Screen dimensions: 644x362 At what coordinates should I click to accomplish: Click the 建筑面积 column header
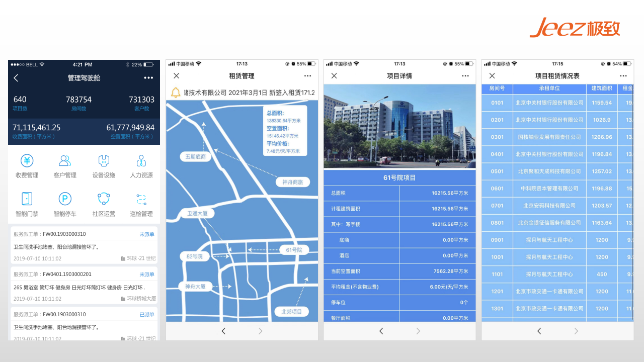(602, 88)
